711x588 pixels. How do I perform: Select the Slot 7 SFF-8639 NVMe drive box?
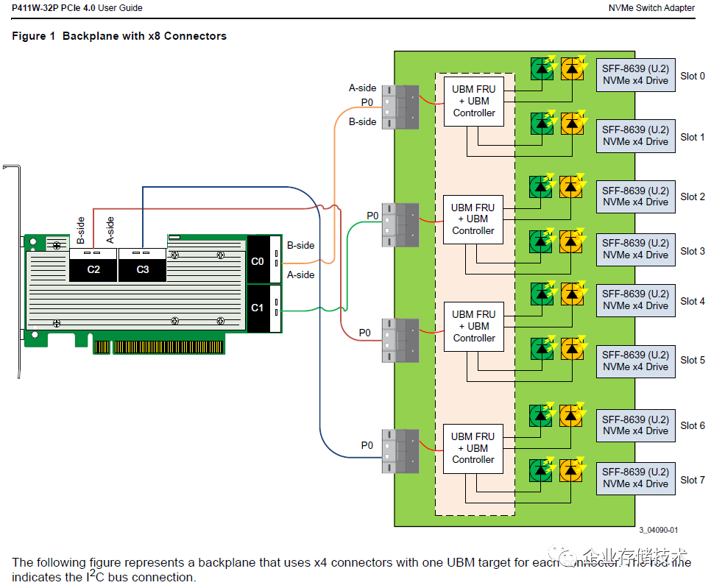[x=635, y=478]
